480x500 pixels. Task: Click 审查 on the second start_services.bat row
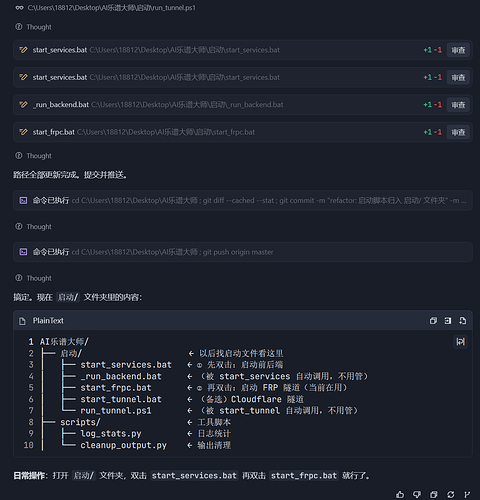(x=458, y=77)
